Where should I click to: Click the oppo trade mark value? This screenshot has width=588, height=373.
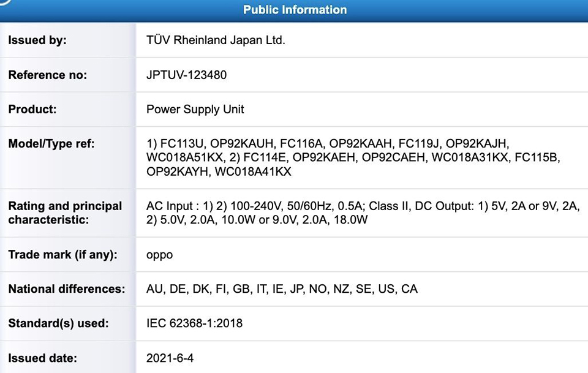pos(159,255)
